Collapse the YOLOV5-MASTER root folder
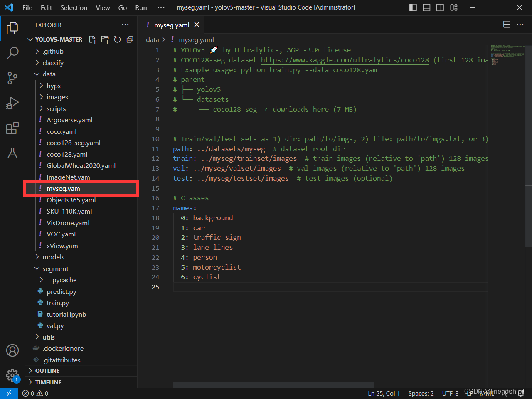This screenshot has height=399, width=532. [x=81, y=39]
